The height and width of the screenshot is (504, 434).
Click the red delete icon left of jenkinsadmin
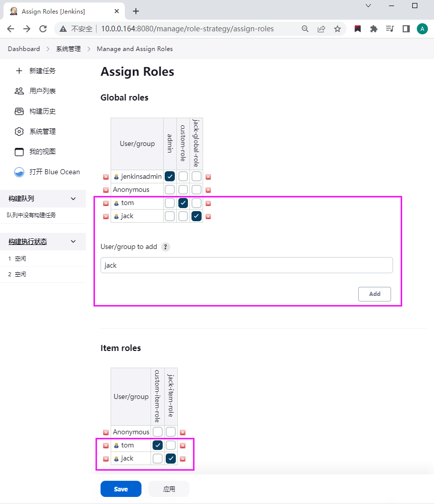point(106,177)
